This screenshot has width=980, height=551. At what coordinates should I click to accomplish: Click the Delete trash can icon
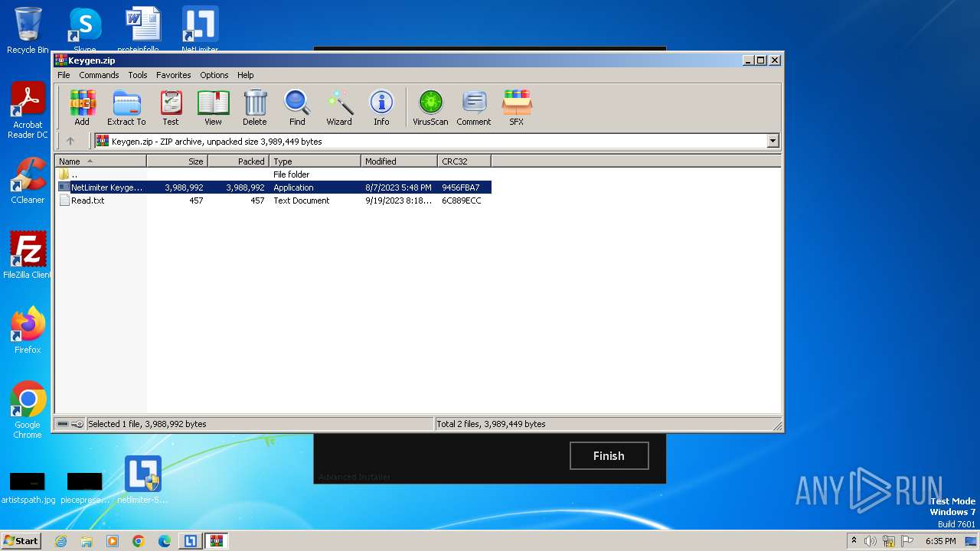(255, 108)
